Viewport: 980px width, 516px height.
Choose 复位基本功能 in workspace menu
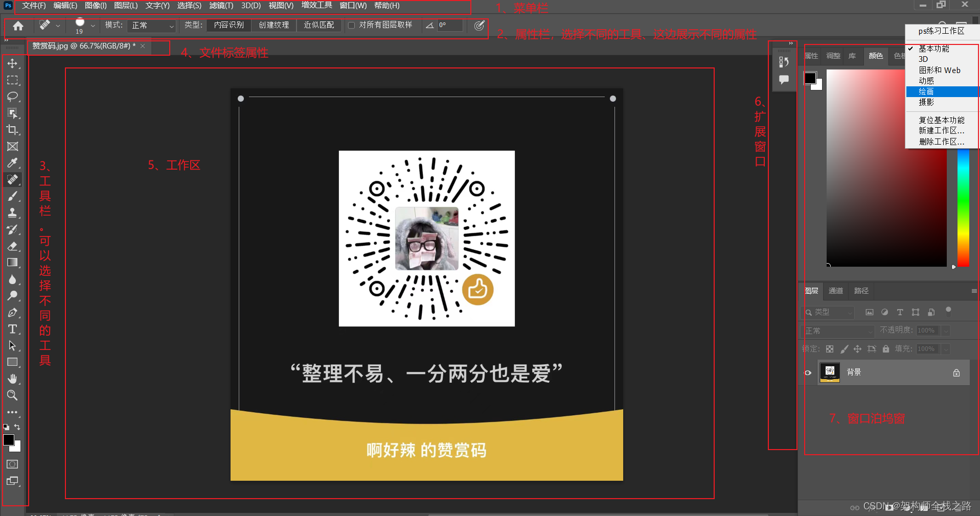click(x=942, y=120)
